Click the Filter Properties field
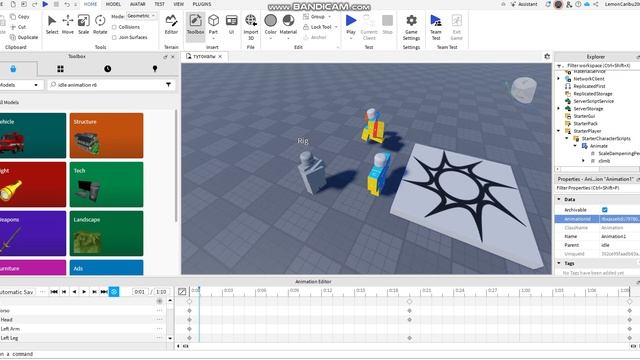Screen dimensions: 640x360 coord(598,188)
